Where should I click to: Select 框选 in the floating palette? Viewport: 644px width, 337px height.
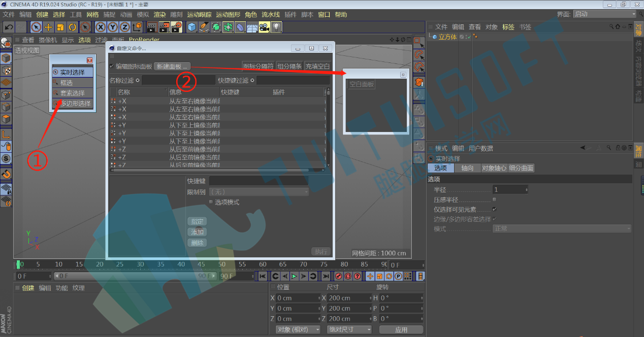pos(72,83)
